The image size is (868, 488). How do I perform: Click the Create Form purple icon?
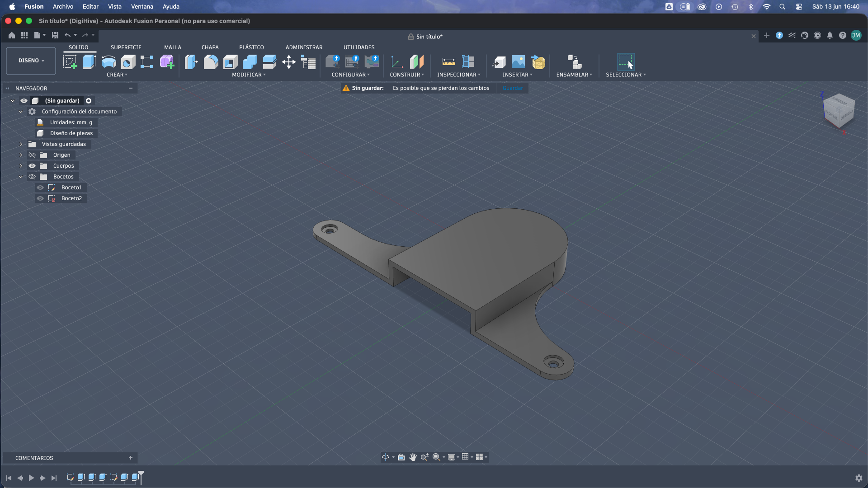167,62
